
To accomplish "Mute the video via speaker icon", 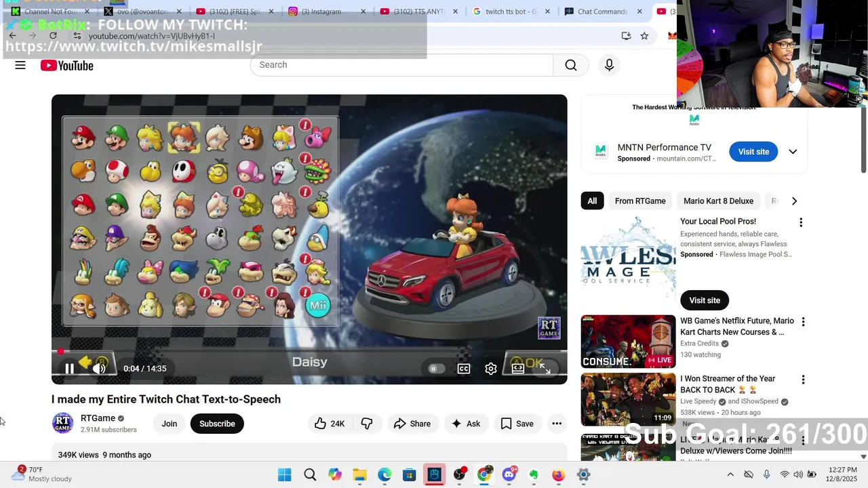I will tap(99, 369).
